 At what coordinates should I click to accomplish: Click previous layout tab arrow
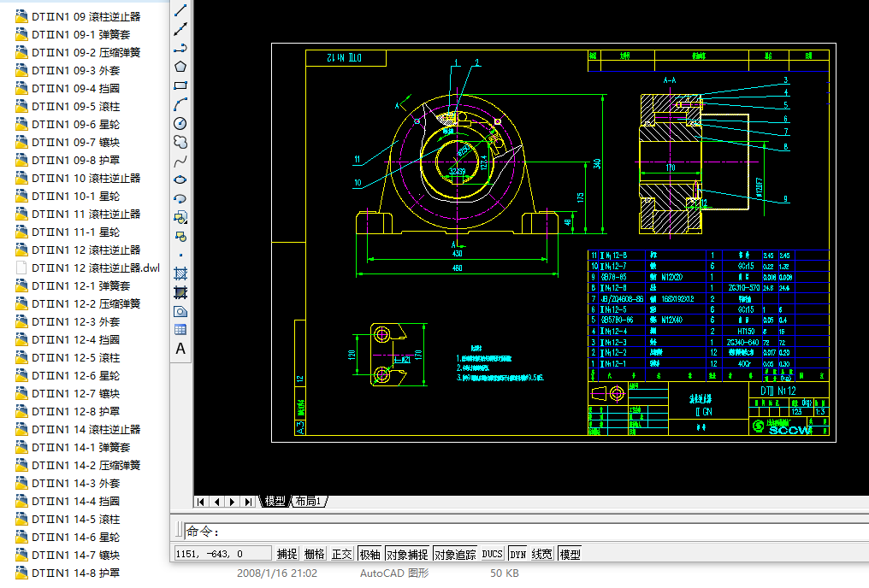tap(216, 502)
